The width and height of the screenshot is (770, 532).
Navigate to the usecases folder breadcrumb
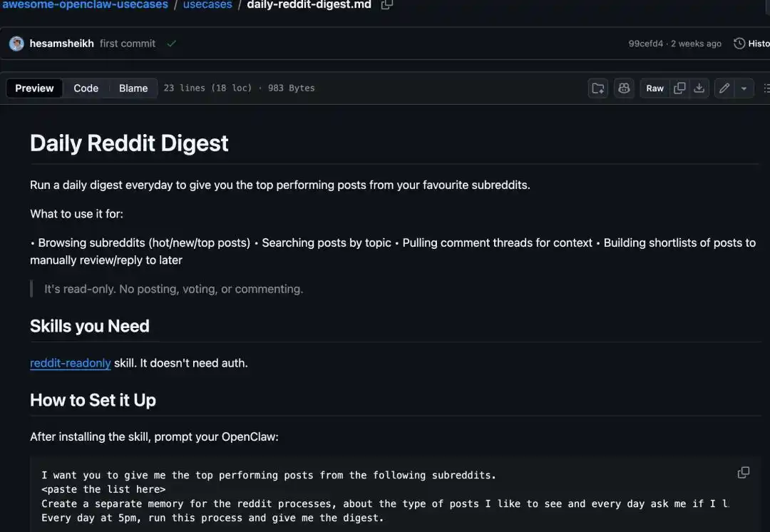click(207, 5)
